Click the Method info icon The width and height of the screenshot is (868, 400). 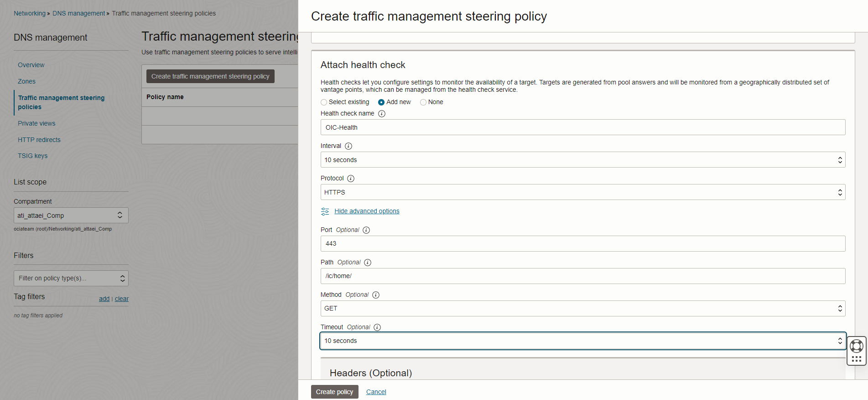376,295
